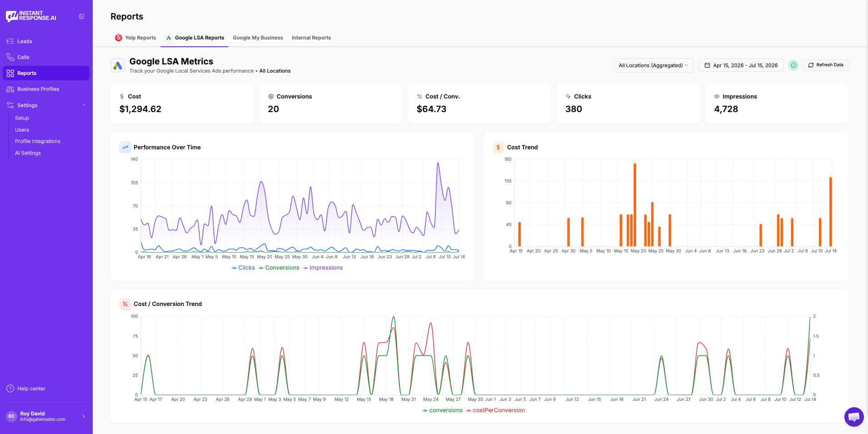This screenshot has height=434, width=868.
Task: Open the Setup settings page
Action: tap(22, 118)
